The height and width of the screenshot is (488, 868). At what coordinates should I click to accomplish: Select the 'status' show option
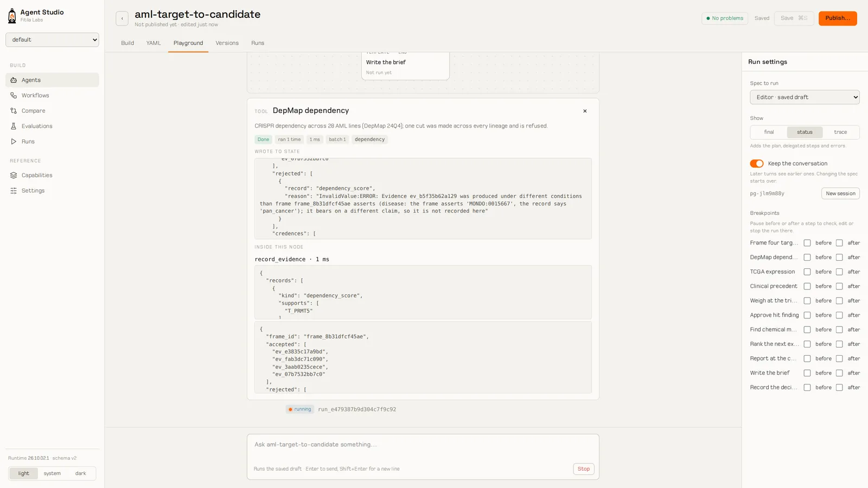(x=805, y=132)
